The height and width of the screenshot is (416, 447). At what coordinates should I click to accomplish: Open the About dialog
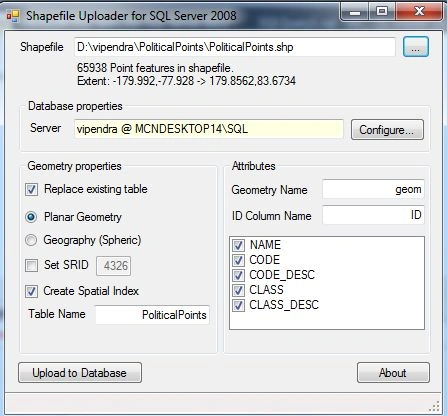coord(393,373)
